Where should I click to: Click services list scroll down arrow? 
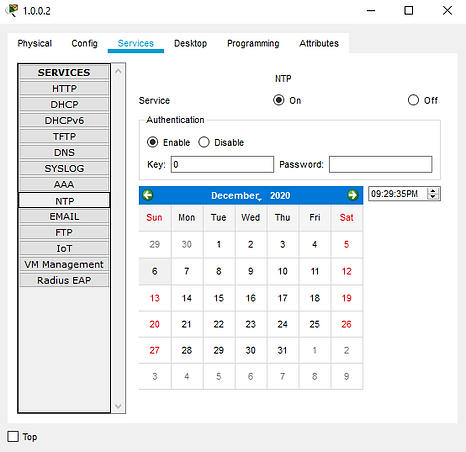pos(118,406)
